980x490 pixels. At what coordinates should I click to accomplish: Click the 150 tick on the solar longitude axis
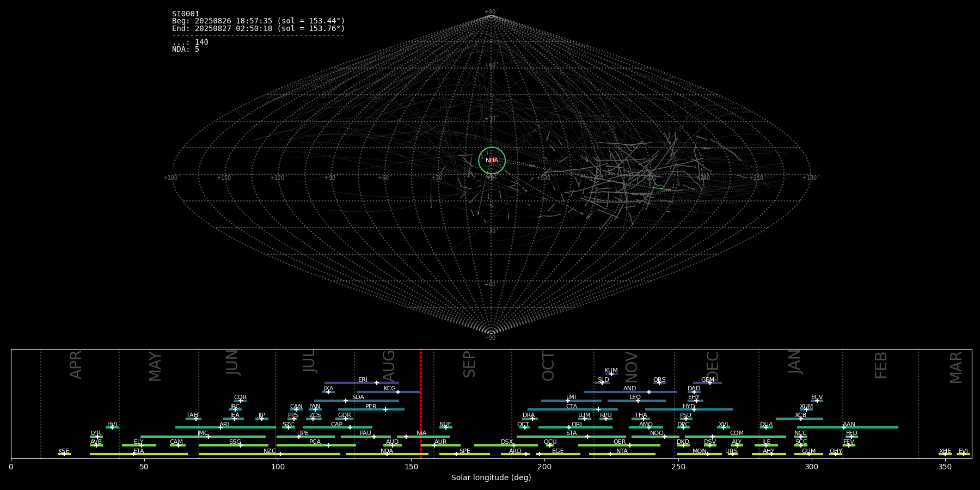click(411, 467)
